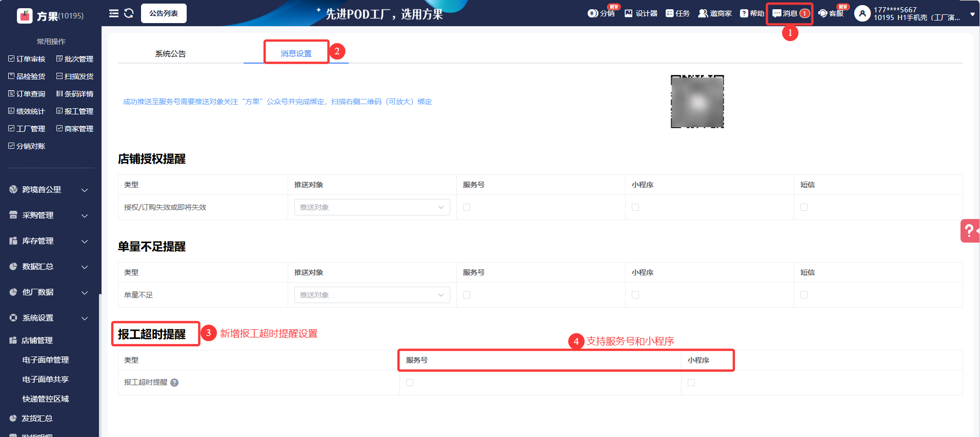Click the 数据汇总 pie chart icon
Screen dimensions: 980x437
(13, 266)
